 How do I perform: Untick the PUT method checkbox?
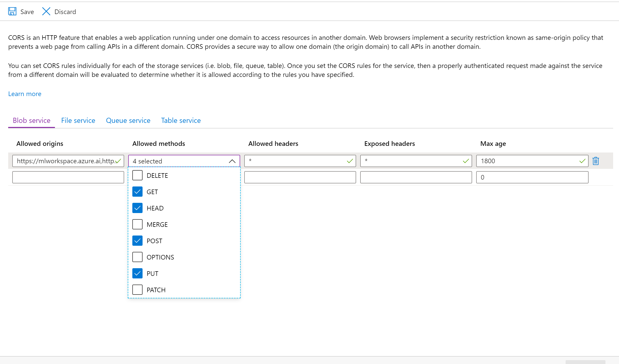[x=137, y=274]
